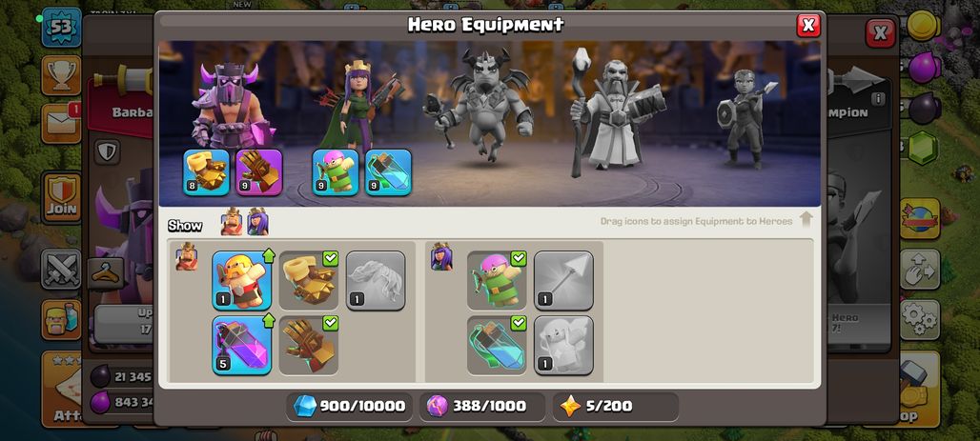Toggle Barbarian King filter beside Show

(232, 222)
